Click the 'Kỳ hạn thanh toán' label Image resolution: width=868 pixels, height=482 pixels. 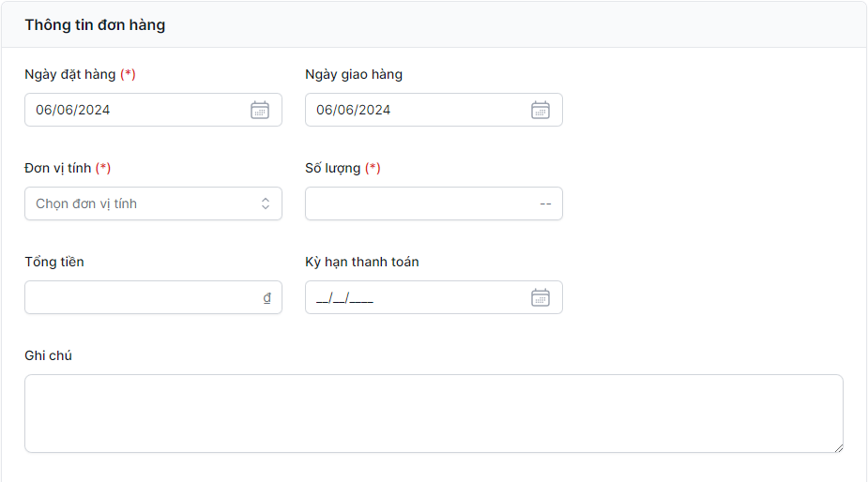point(362,262)
